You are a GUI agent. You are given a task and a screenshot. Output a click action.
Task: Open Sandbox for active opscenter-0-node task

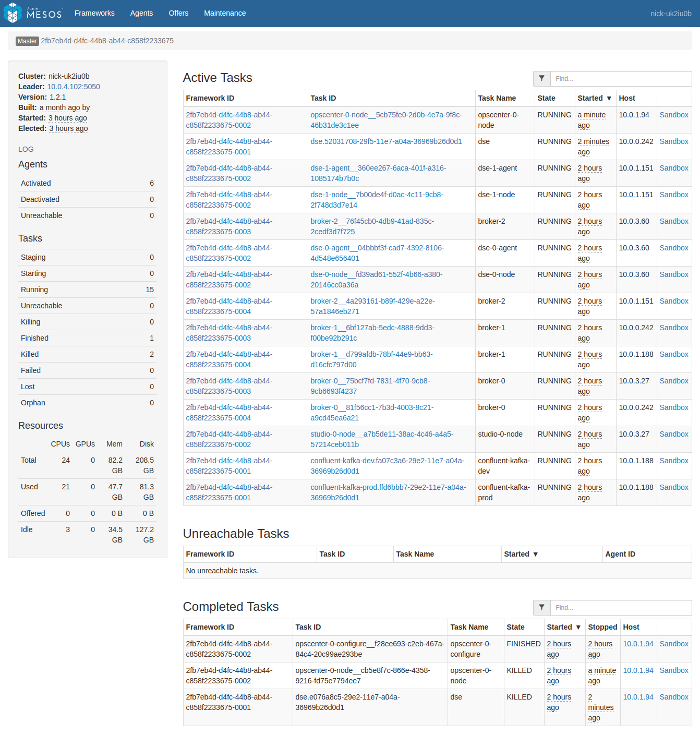[674, 115]
